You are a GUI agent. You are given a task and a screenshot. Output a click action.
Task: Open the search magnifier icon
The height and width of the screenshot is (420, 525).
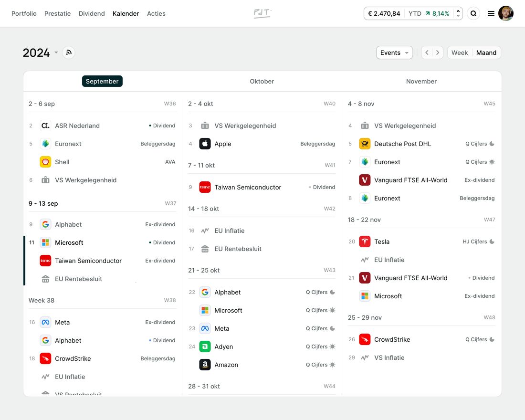point(473,13)
